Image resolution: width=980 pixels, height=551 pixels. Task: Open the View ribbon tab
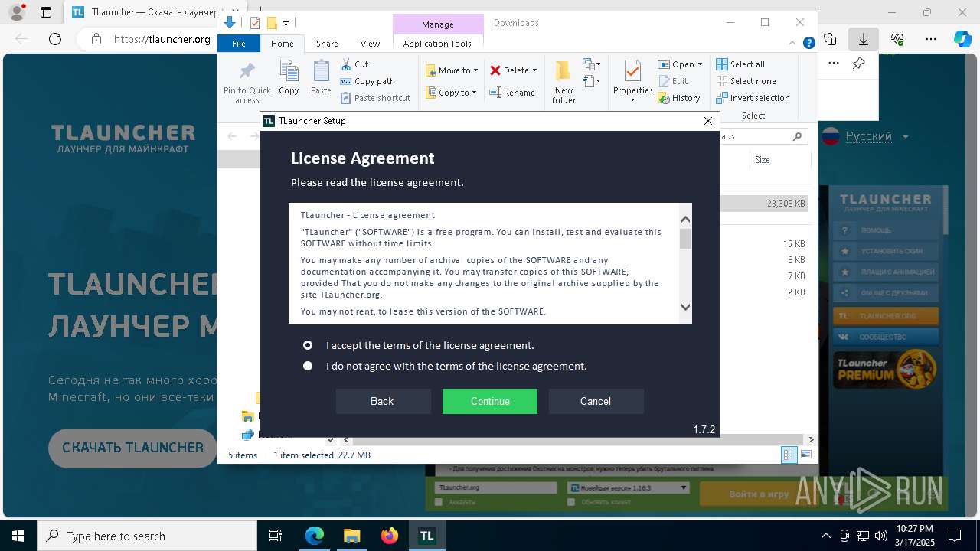[370, 44]
